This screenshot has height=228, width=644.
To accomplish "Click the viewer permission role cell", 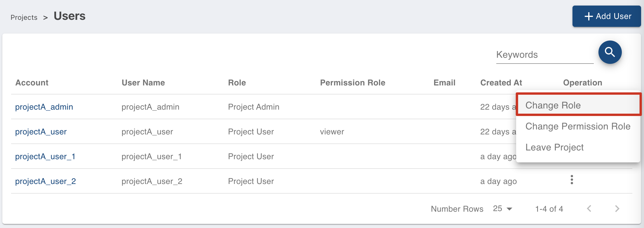I will (x=332, y=132).
